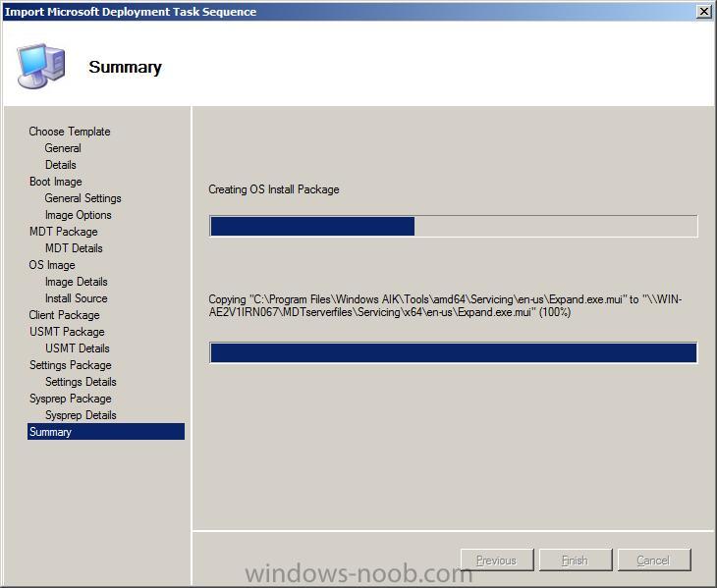Image resolution: width=717 pixels, height=588 pixels.
Task: Select the OS Image step
Action: click(52, 265)
